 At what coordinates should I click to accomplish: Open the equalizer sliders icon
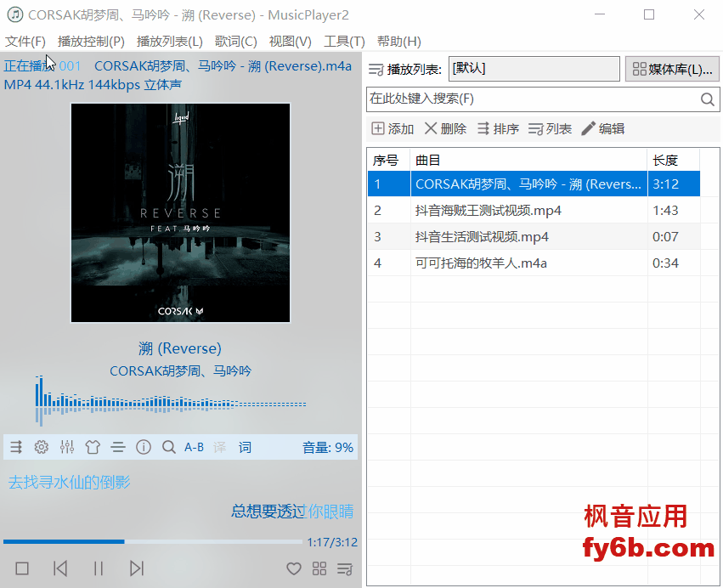click(x=67, y=447)
